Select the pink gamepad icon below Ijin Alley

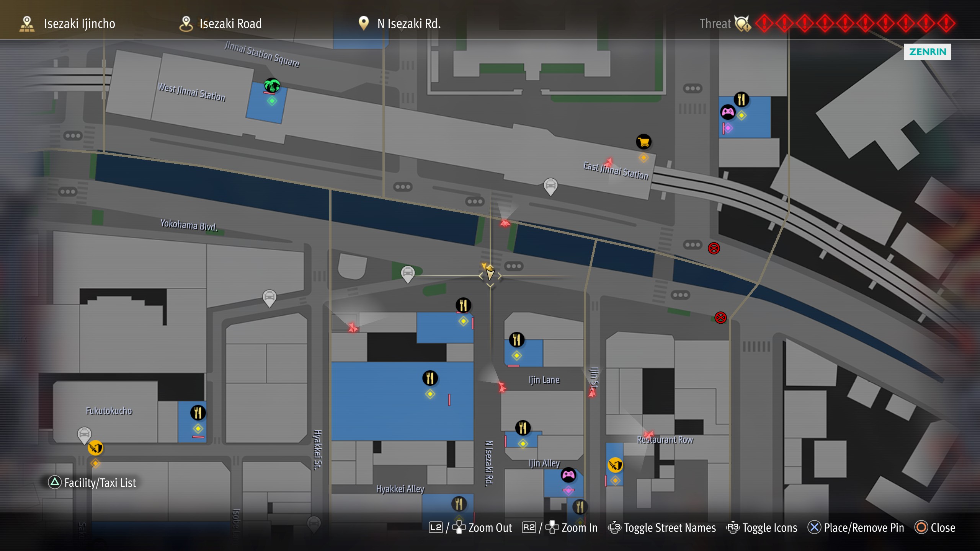point(568,475)
